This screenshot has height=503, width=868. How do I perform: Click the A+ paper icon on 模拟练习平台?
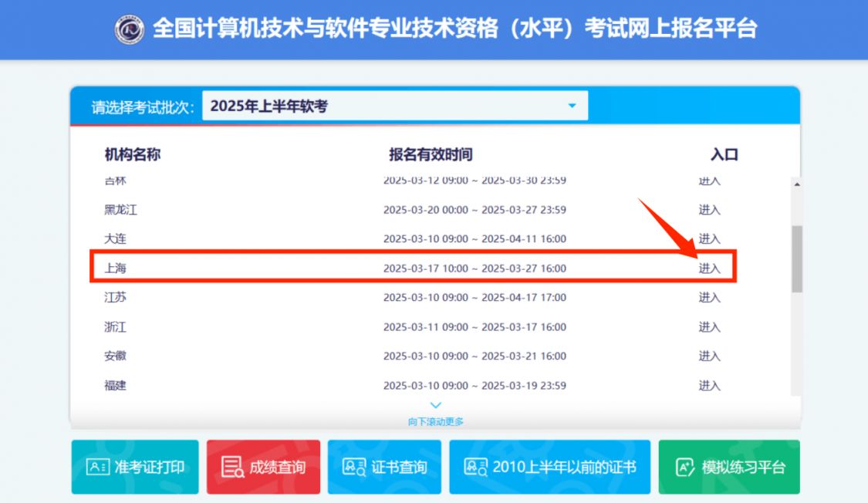coord(684,467)
